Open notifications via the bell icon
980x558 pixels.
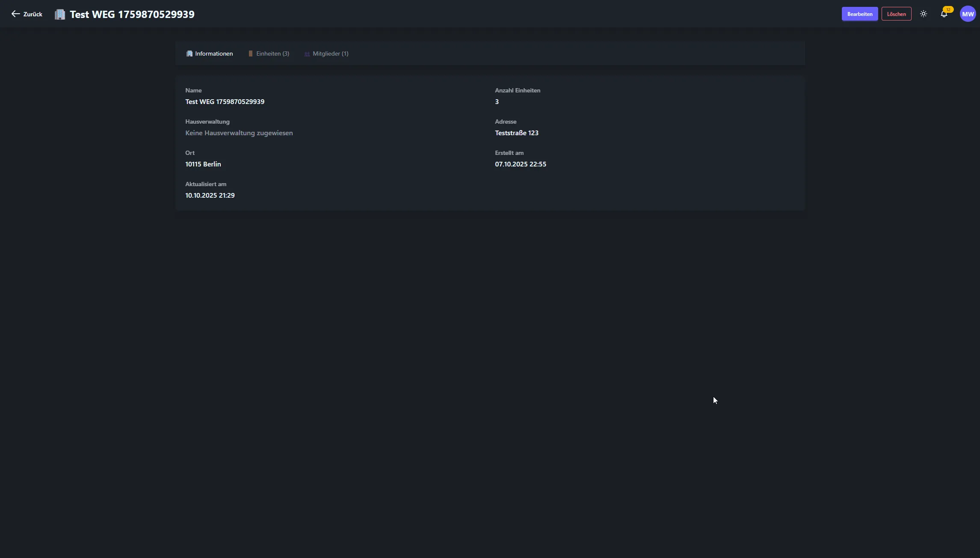[944, 15]
